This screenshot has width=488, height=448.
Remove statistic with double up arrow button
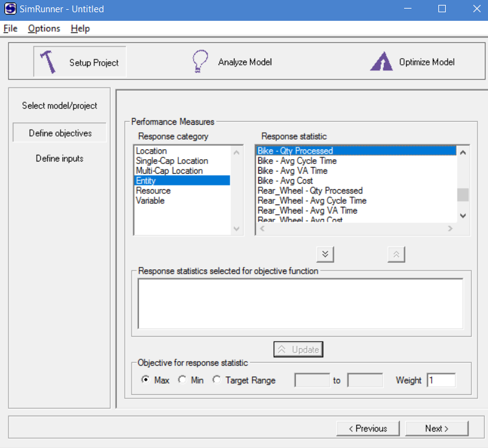[x=396, y=255]
